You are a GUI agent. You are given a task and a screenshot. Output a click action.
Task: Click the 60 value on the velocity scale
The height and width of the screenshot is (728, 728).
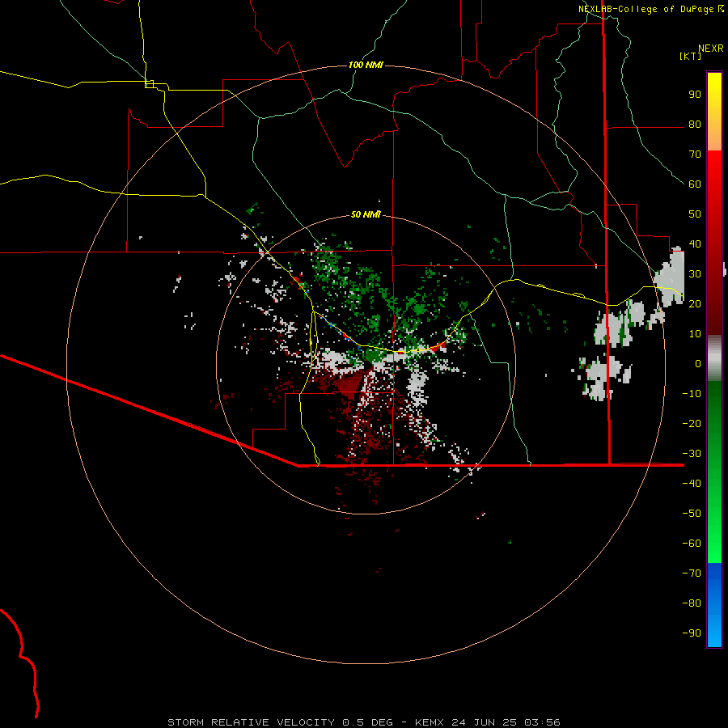[x=695, y=184]
